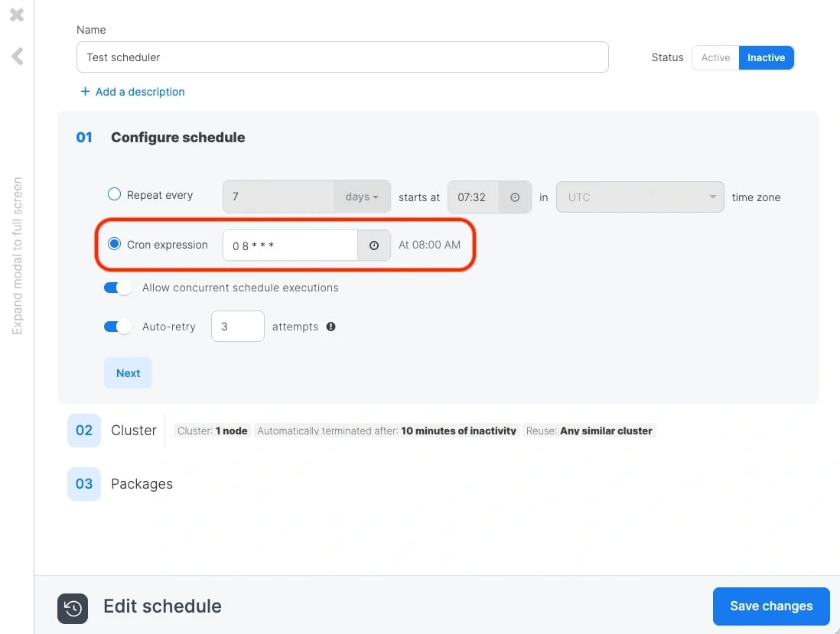Click the 02 step number badge
The image size is (840, 634).
84,431
